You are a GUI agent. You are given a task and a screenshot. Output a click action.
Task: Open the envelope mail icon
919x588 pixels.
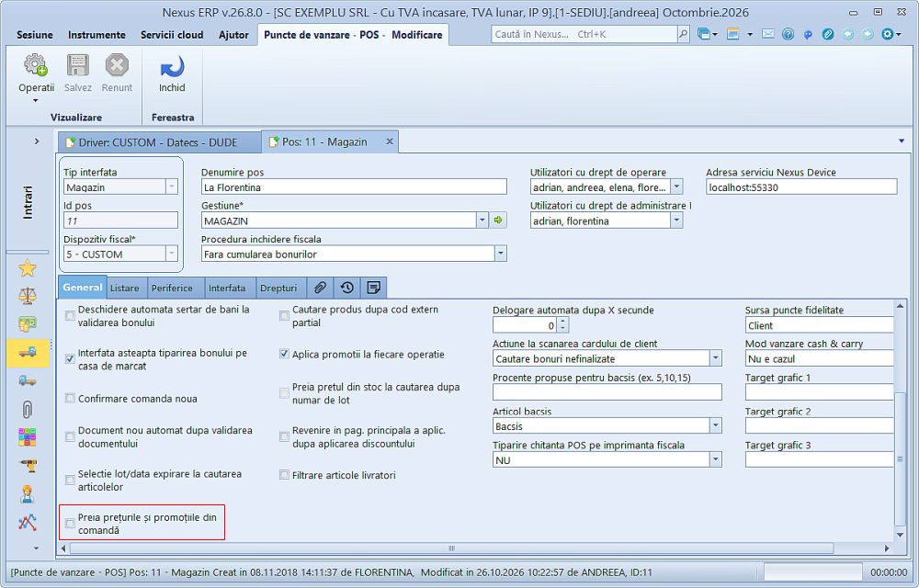point(767,34)
